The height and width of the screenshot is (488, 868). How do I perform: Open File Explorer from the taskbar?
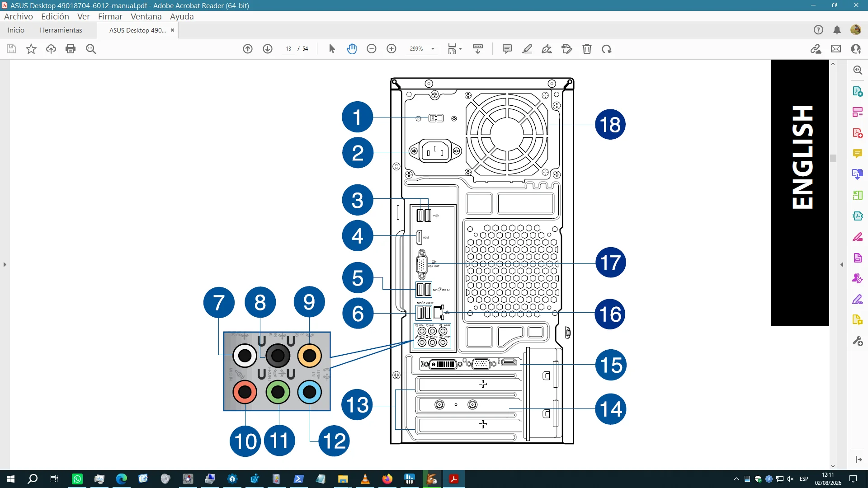pos(343,479)
